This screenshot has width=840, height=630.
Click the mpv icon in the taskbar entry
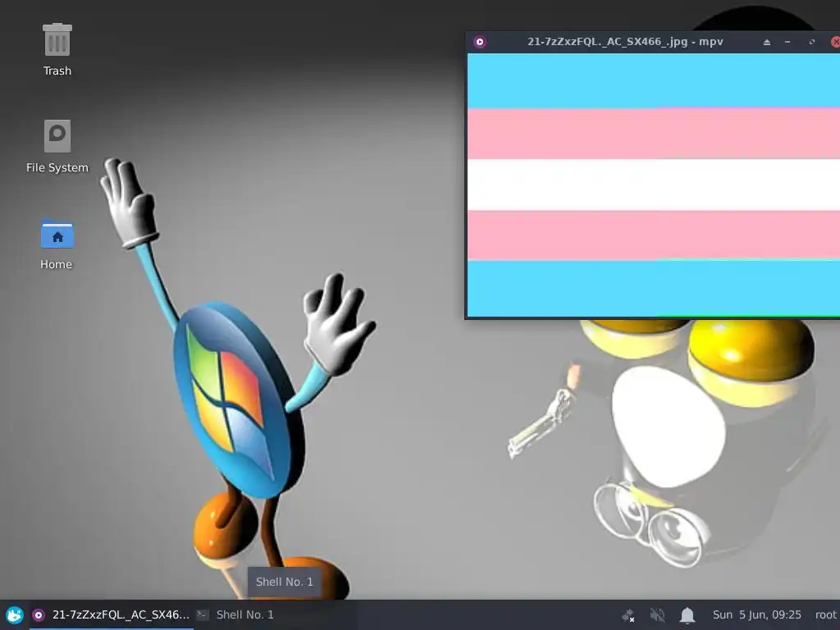click(x=38, y=615)
